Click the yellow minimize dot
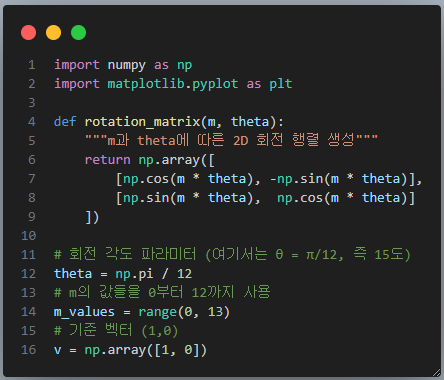This screenshot has height=380, width=444. click(x=53, y=33)
